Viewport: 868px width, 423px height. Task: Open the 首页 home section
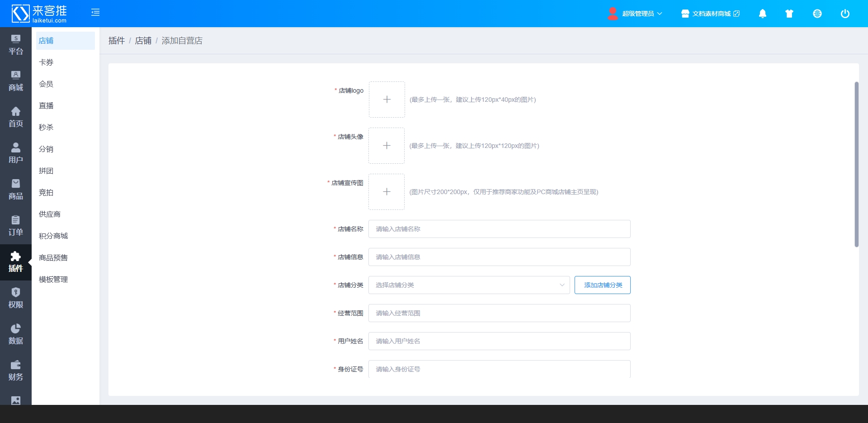pyautogui.click(x=16, y=117)
